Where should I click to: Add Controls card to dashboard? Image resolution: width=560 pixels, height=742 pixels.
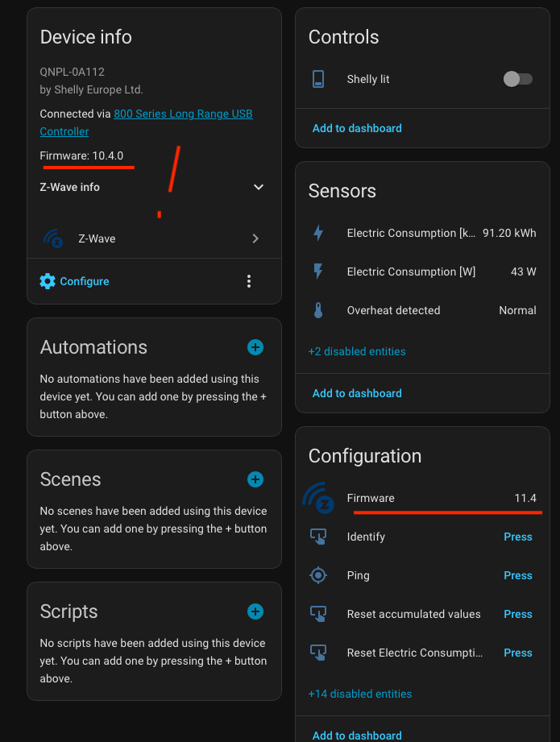click(357, 128)
